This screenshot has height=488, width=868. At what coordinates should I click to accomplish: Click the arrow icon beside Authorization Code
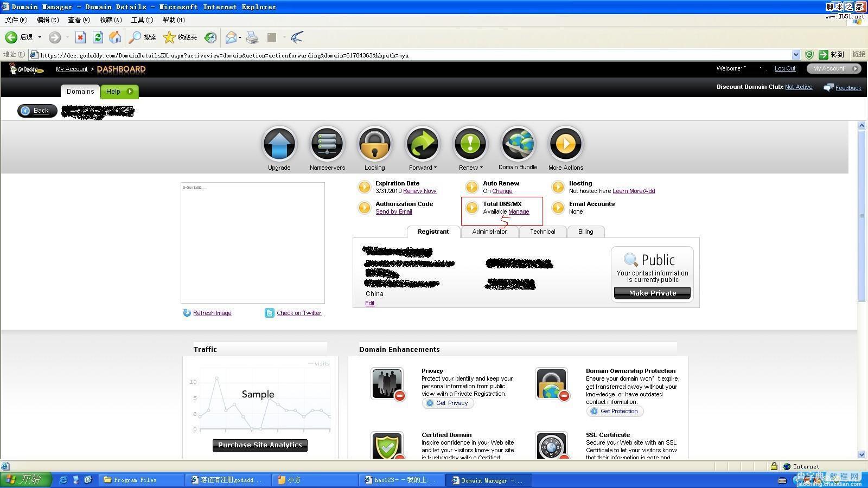[365, 208]
